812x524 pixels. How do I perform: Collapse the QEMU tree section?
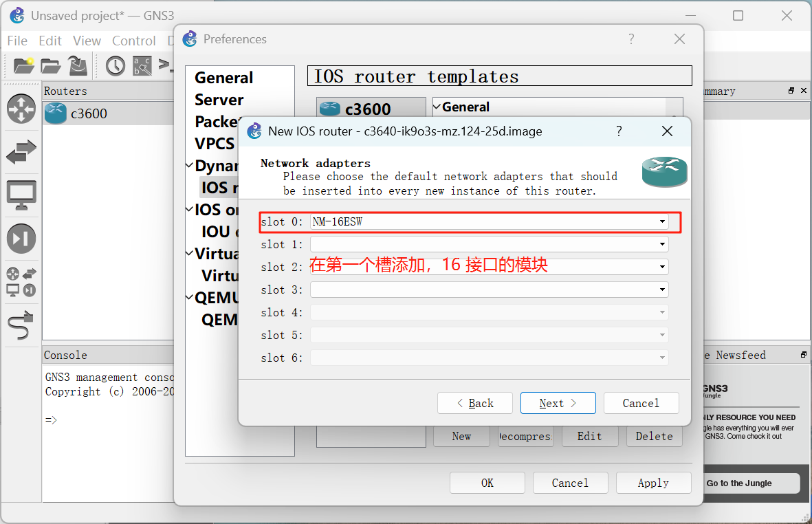click(x=190, y=298)
